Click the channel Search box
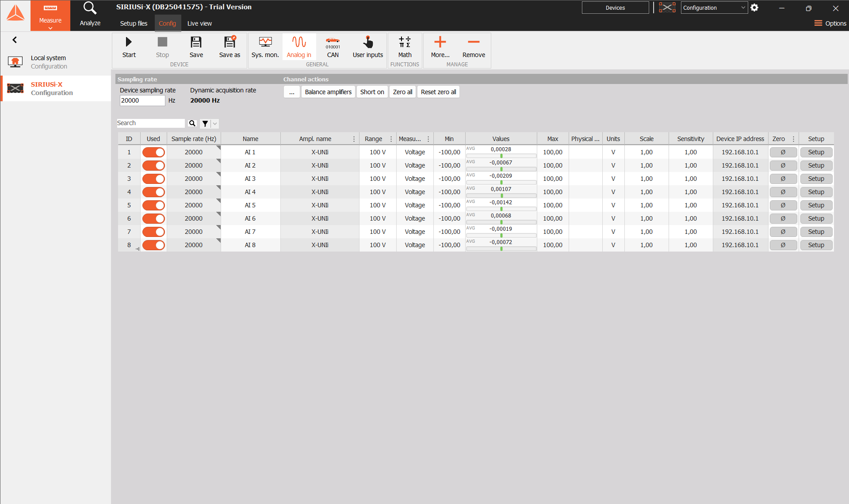The width and height of the screenshot is (849, 504). (x=150, y=123)
